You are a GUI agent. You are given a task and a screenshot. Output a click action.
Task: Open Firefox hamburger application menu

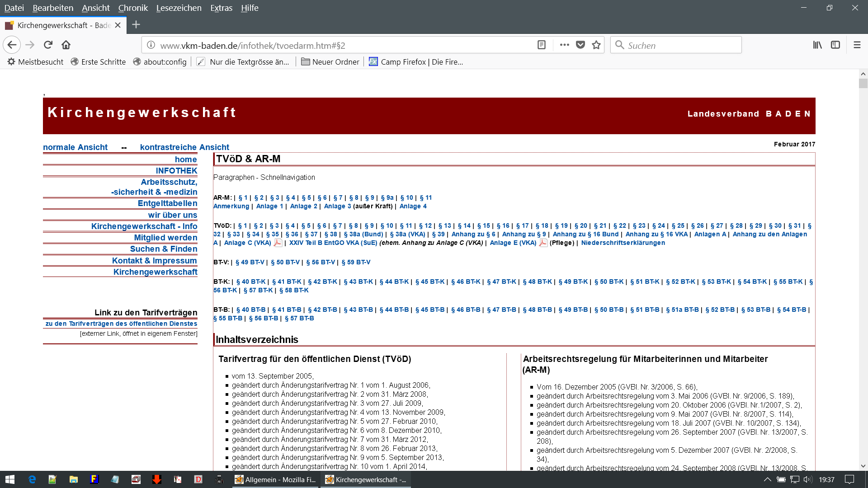857,45
